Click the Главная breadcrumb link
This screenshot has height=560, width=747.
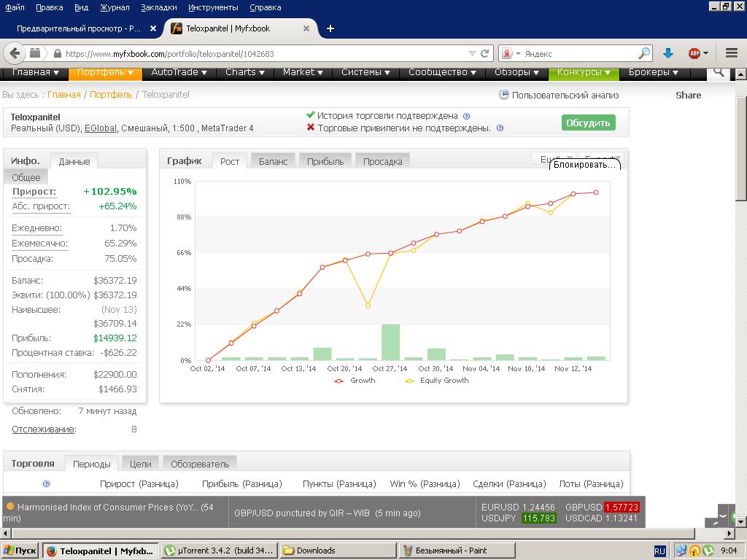click(64, 95)
